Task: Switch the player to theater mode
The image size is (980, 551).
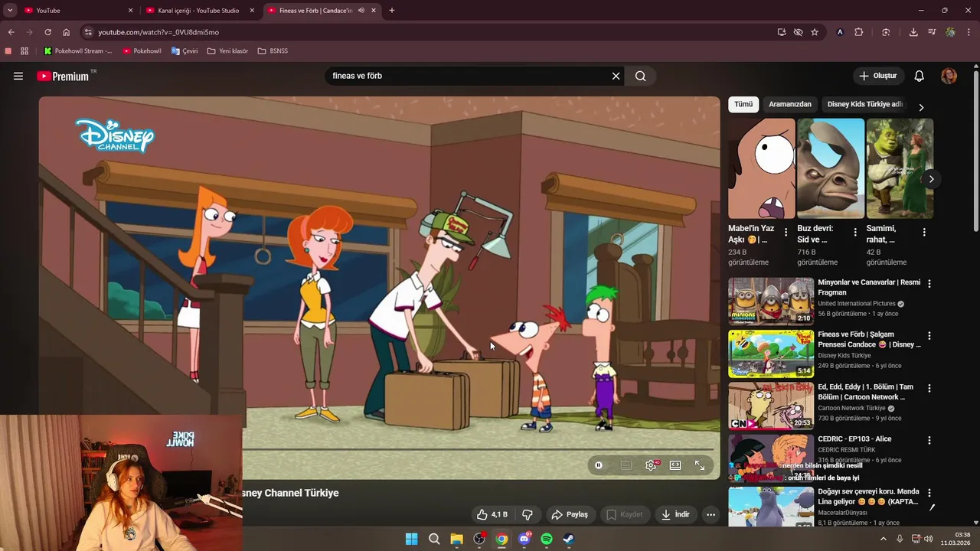Action: point(675,465)
